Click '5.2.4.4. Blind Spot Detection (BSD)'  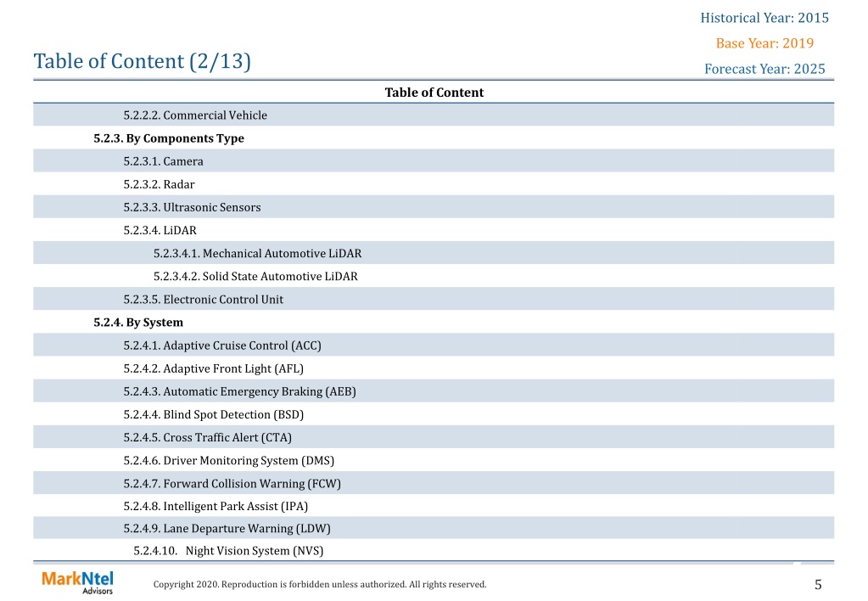point(214,415)
